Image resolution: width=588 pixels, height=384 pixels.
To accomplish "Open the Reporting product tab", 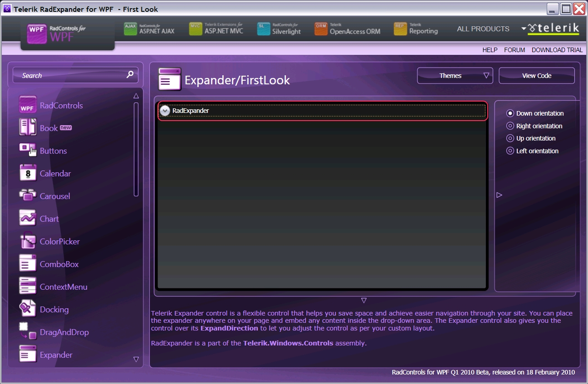I will (x=416, y=29).
